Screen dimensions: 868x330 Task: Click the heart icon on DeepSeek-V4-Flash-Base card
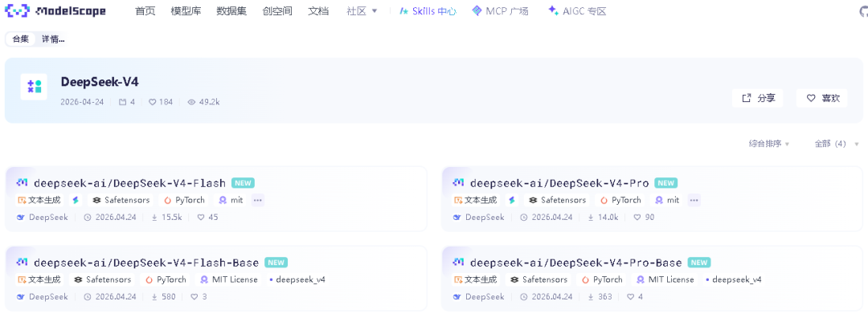point(194,297)
